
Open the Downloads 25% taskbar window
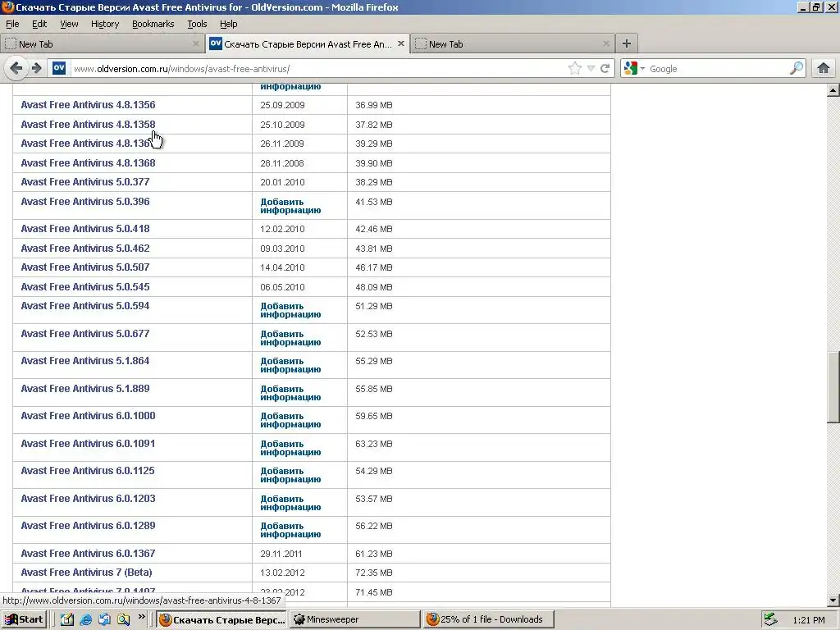click(488, 619)
